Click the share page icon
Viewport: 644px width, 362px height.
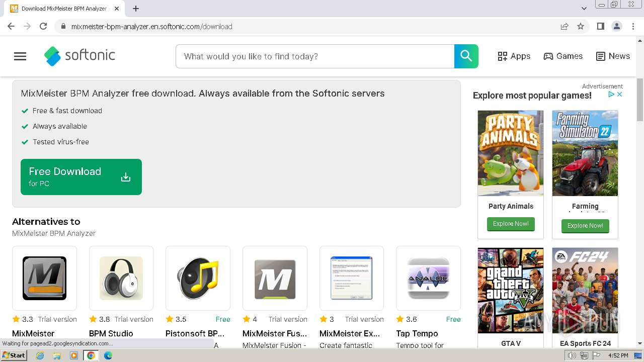tap(565, 27)
